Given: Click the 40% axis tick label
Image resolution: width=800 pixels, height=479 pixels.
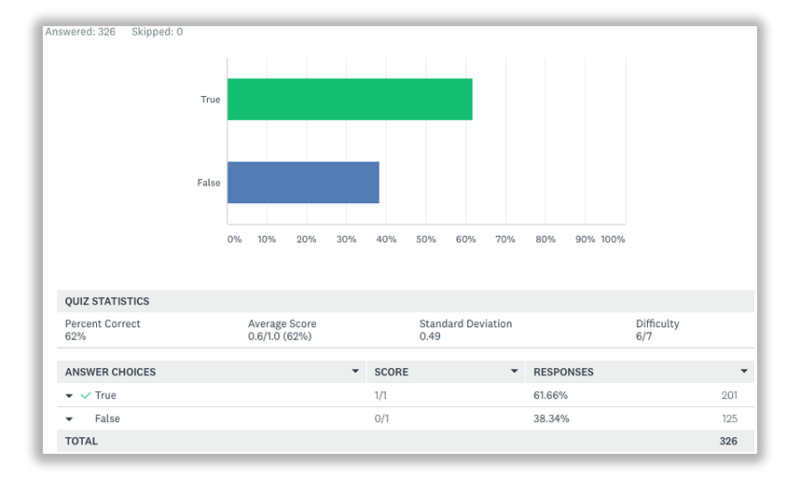Looking at the screenshot, I should (386, 239).
